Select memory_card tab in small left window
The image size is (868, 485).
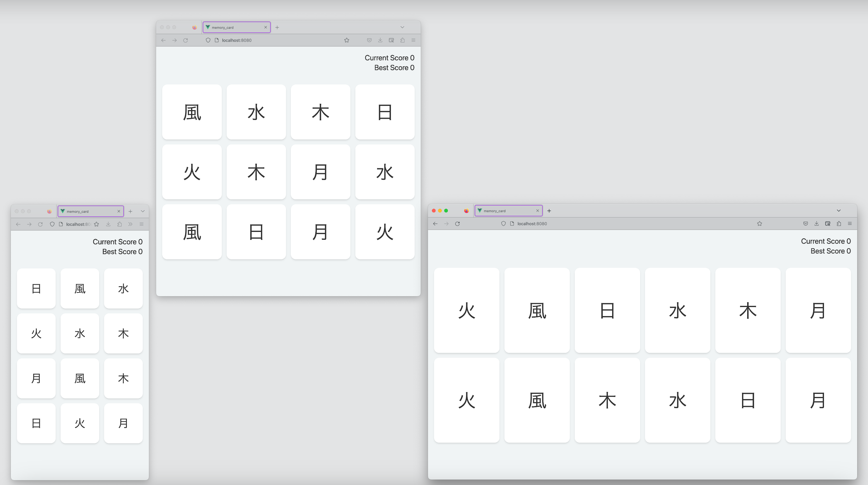88,211
